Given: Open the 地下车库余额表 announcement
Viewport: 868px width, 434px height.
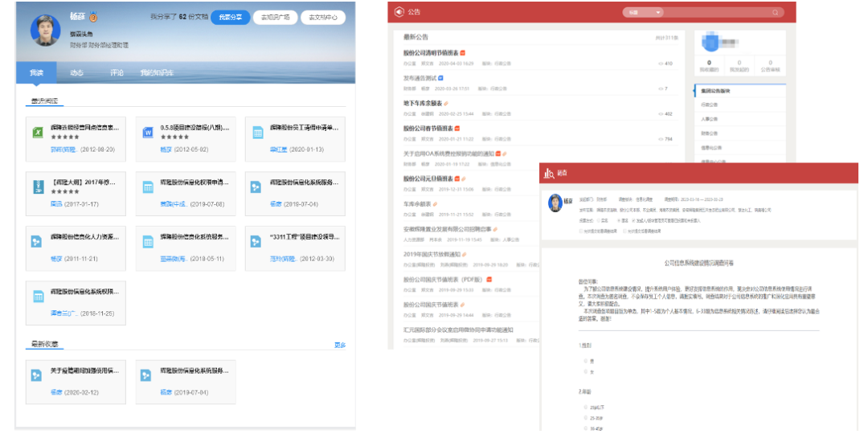Looking at the screenshot, I should click(x=423, y=103).
